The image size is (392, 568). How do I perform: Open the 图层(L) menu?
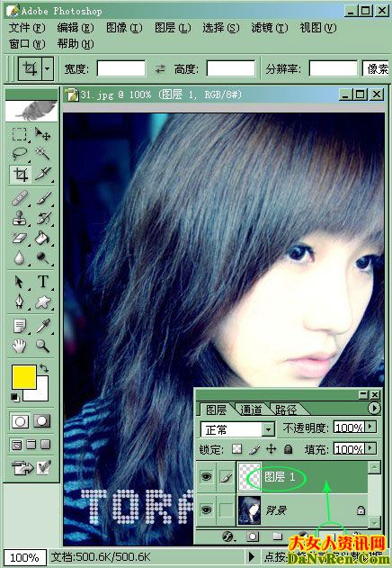tap(173, 28)
